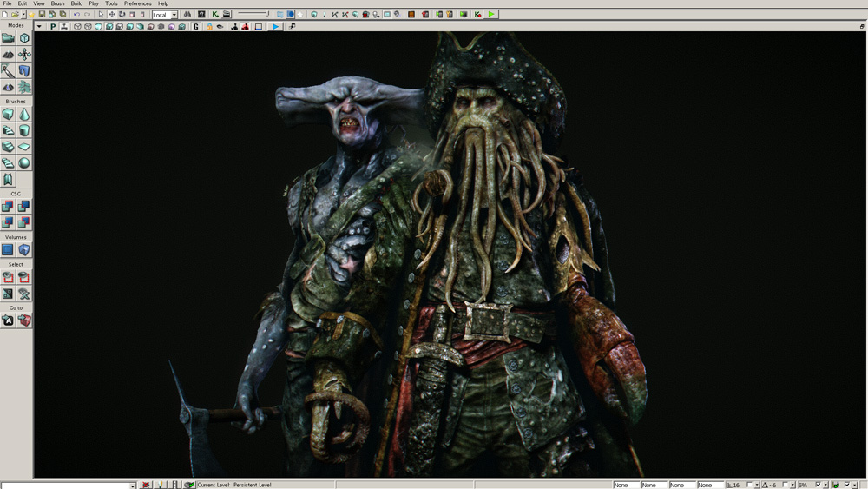Open the Preferences menu
Image resolution: width=868 pixels, height=489 pixels.
(137, 3)
